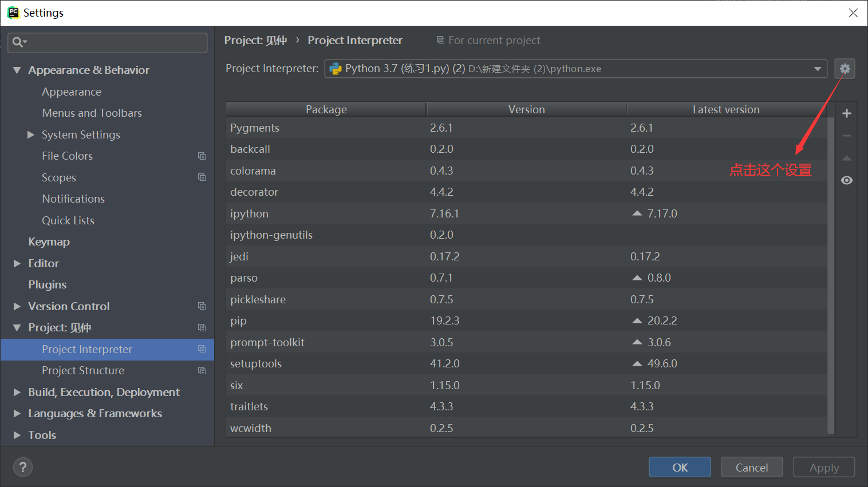Click the minus icon to uninstall package
The width and height of the screenshot is (868, 487).
[x=847, y=136]
